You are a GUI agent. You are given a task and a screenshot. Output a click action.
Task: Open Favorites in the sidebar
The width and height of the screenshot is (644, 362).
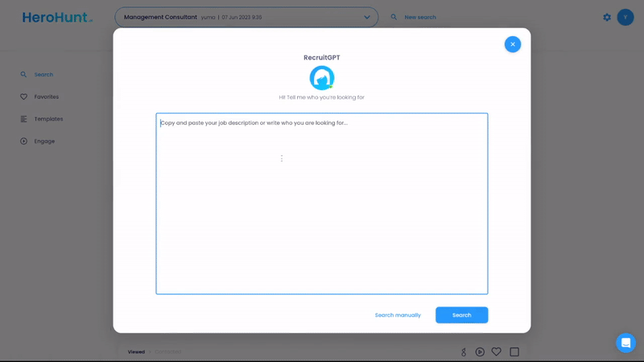tap(46, 97)
